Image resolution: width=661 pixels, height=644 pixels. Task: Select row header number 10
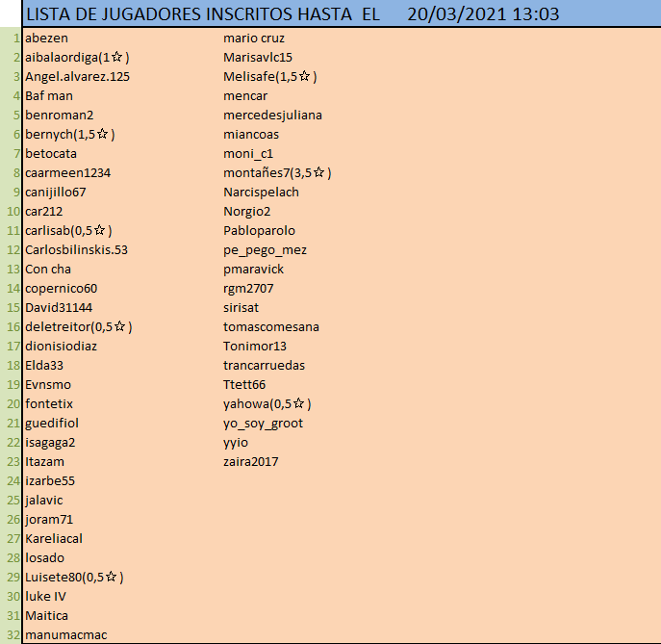coord(11,212)
